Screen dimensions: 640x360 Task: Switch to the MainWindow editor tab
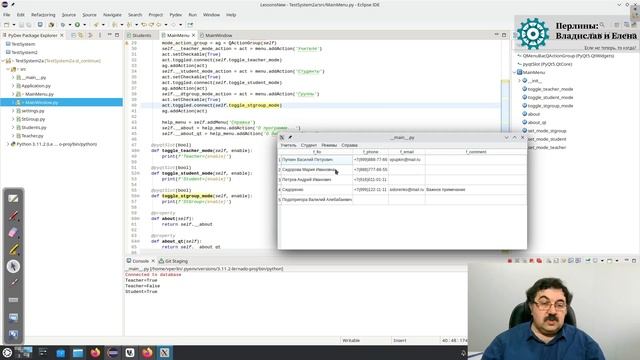[218, 36]
